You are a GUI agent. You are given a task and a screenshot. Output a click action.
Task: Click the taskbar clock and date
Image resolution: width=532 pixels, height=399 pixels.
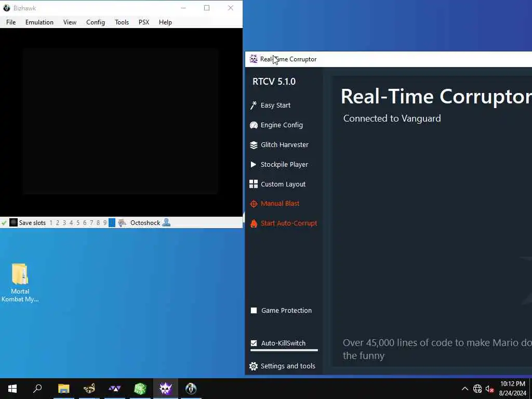coord(513,389)
